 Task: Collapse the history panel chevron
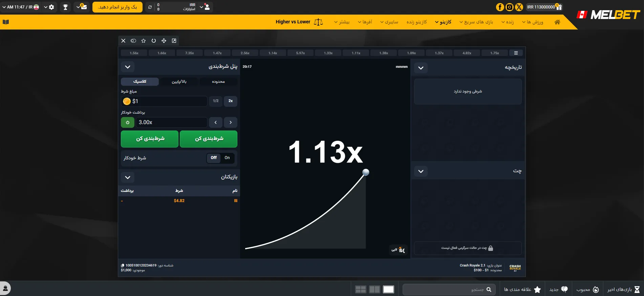pos(421,68)
